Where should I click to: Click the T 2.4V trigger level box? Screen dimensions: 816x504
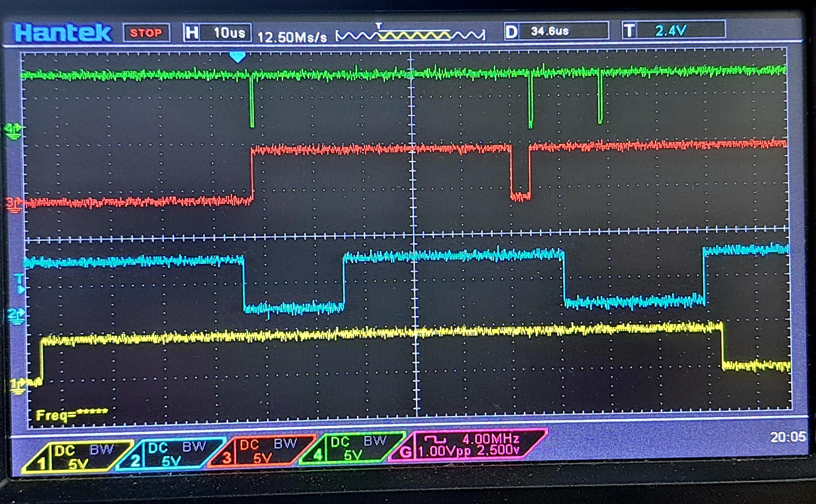673,30
